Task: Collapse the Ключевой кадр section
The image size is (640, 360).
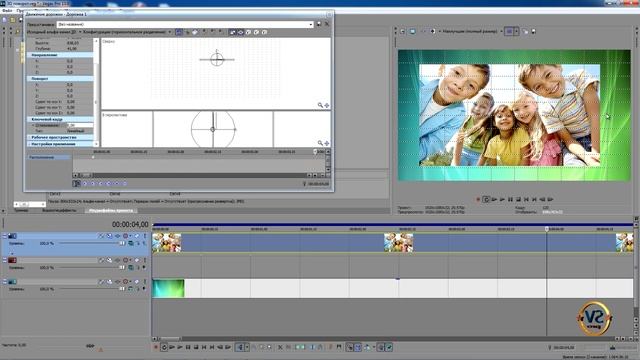Action: [x=60, y=119]
